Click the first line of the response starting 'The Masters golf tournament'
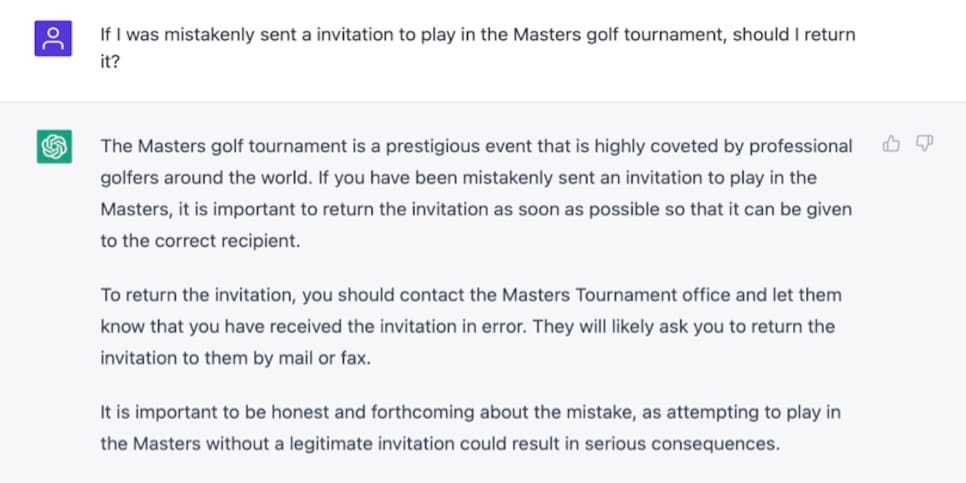The image size is (966, 483). click(476, 147)
